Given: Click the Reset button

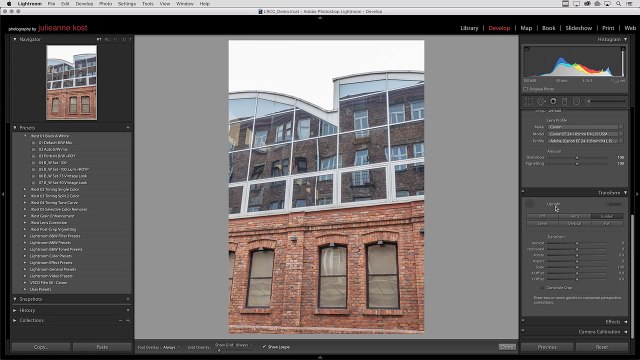Looking at the screenshot, I should tap(602, 347).
